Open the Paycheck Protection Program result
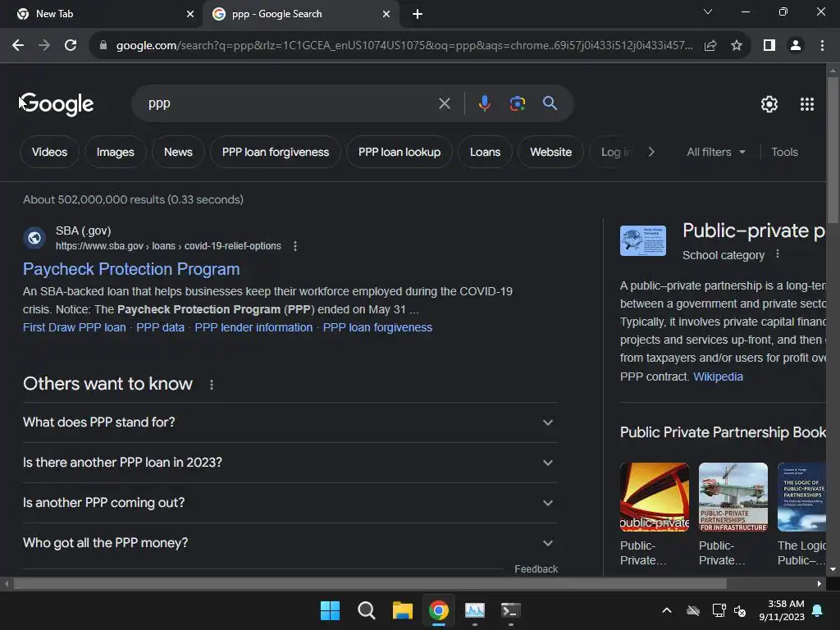Image resolution: width=840 pixels, height=630 pixels. (x=131, y=269)
